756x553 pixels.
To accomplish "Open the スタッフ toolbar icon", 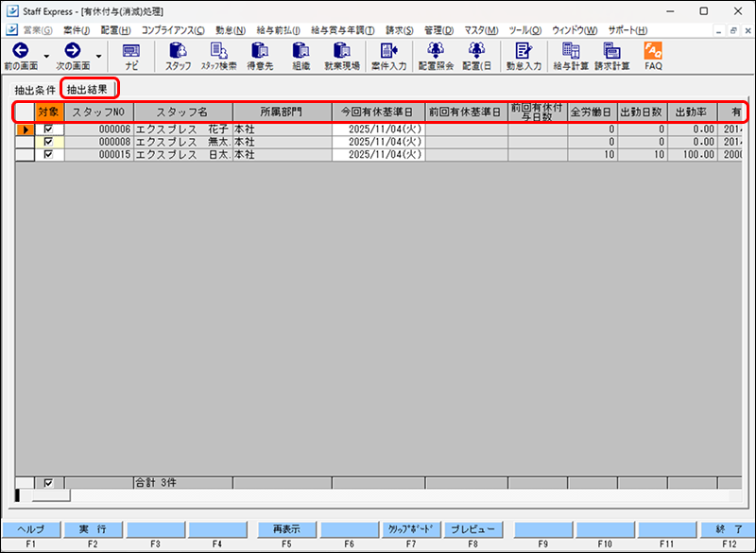I will point(178,56).
